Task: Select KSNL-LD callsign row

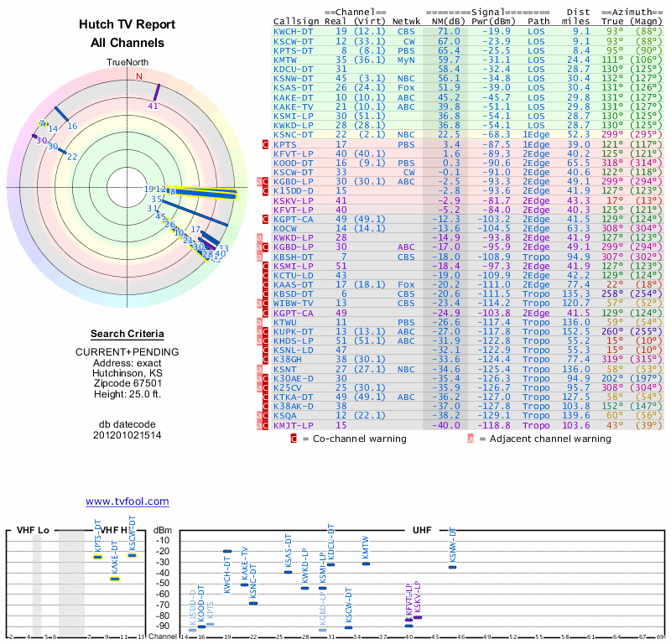Action: point(293,350)
